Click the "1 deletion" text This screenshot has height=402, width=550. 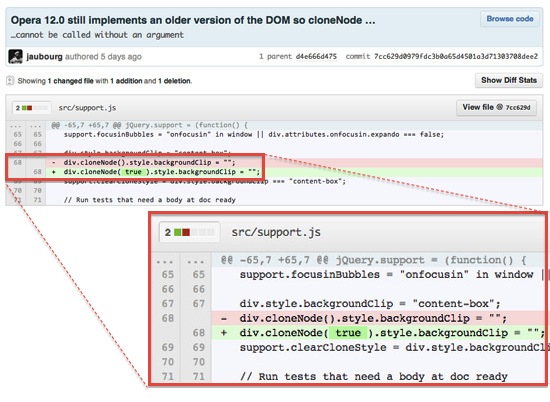(x=174, y=81)
